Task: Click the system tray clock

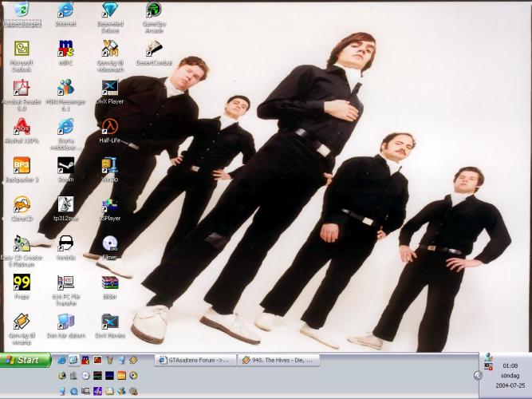Action: [x=509, y=365]
